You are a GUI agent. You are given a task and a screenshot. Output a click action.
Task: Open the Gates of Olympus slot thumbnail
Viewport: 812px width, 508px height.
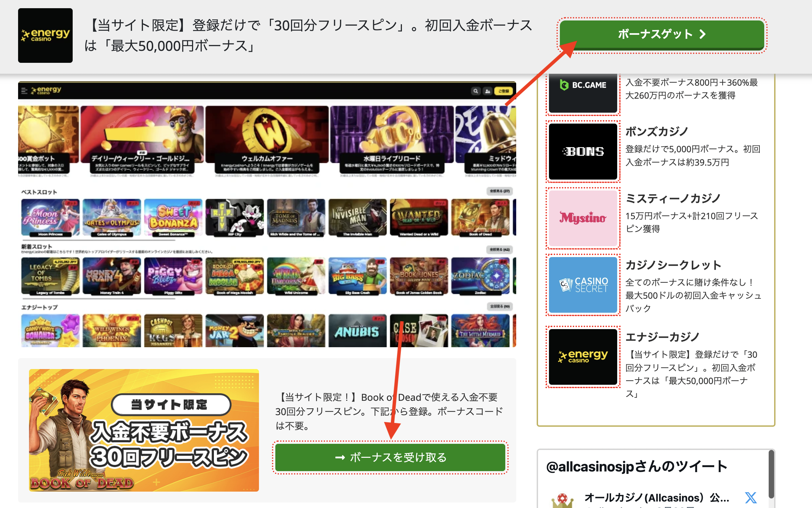click(112, 217)
